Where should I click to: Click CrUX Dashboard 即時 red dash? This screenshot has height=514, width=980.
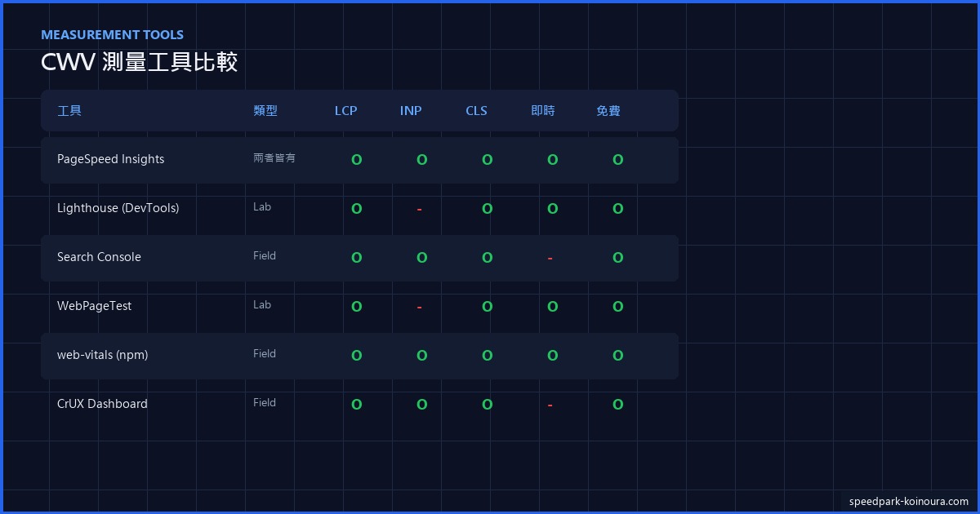pyautogui.click(x=550, y=405)
